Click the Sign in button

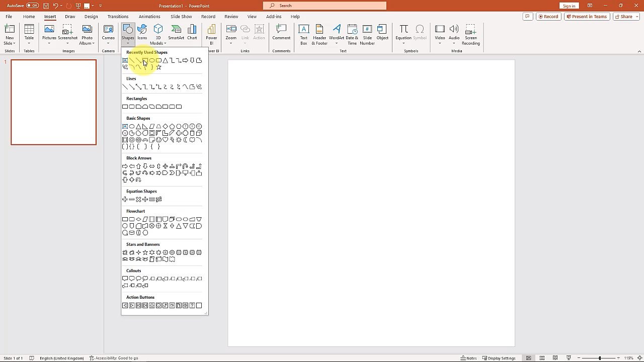[569, 6]
